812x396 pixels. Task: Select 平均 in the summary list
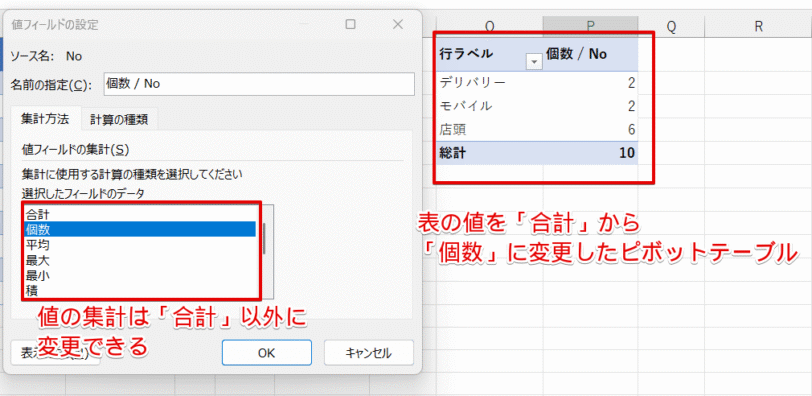click(140, 244)
